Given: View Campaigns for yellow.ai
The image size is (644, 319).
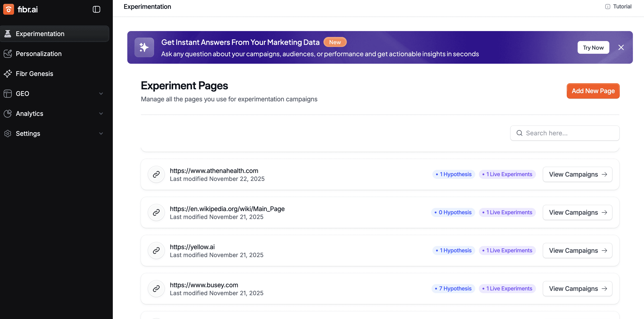Looking at the screenshot, I should 577,251.
